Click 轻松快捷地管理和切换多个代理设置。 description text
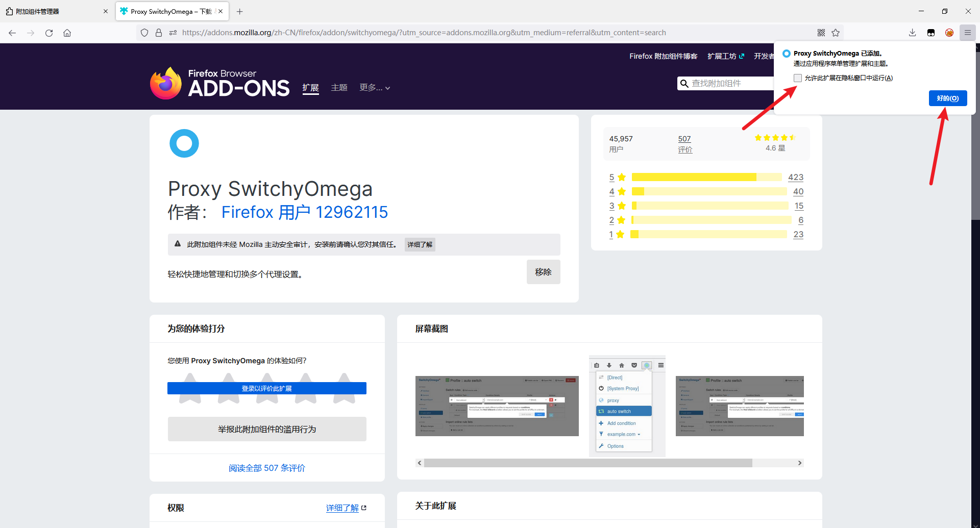Viewport: 980px width, 528px height. (x=237, y=274)
